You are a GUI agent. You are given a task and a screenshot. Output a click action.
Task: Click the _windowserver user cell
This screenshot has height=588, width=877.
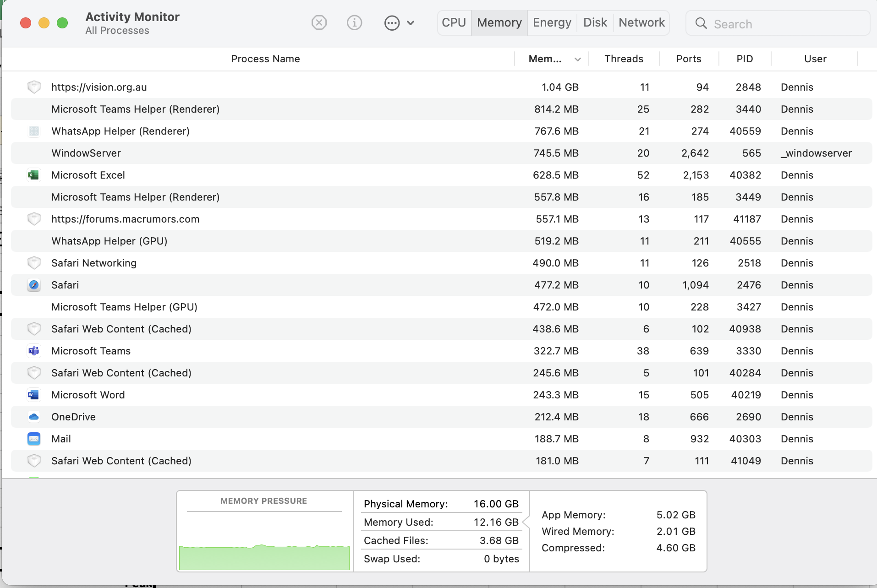tap(816, 153)
